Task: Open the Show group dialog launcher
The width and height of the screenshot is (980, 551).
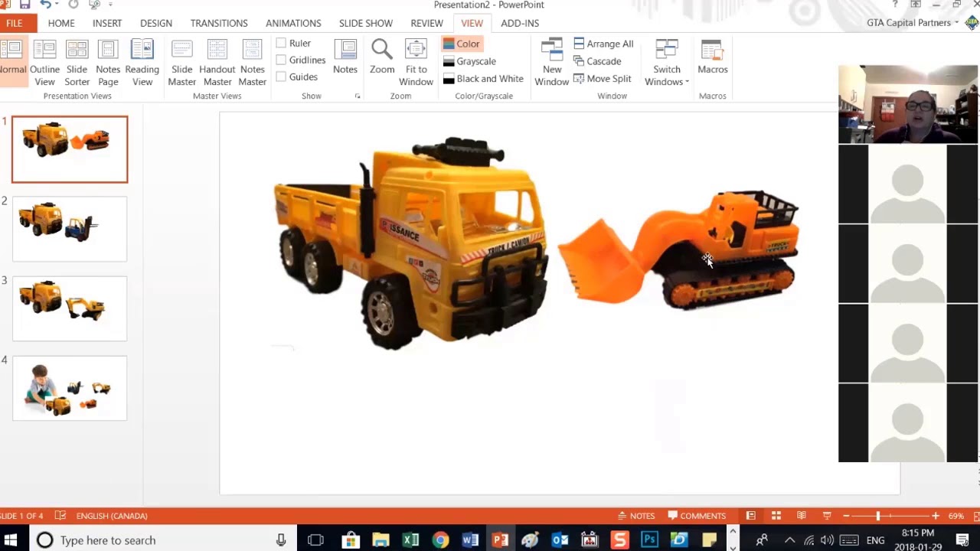Action: point(358,96)
